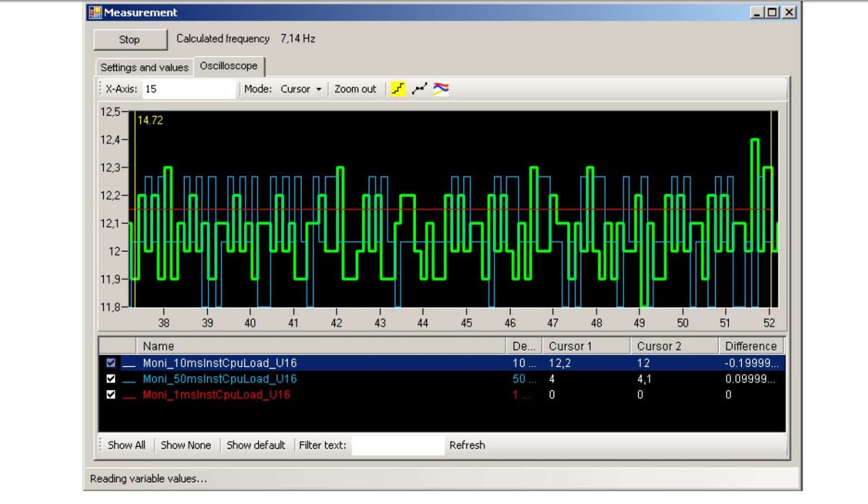Screen dimensions: 868x504
Task: Switch to the Settings and values tab
Action: point(144,67)
